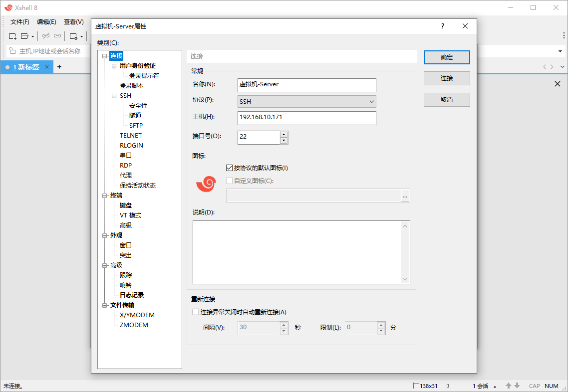Collapse the 文件传输 tree node
The image size is (568, 392).
105,305
